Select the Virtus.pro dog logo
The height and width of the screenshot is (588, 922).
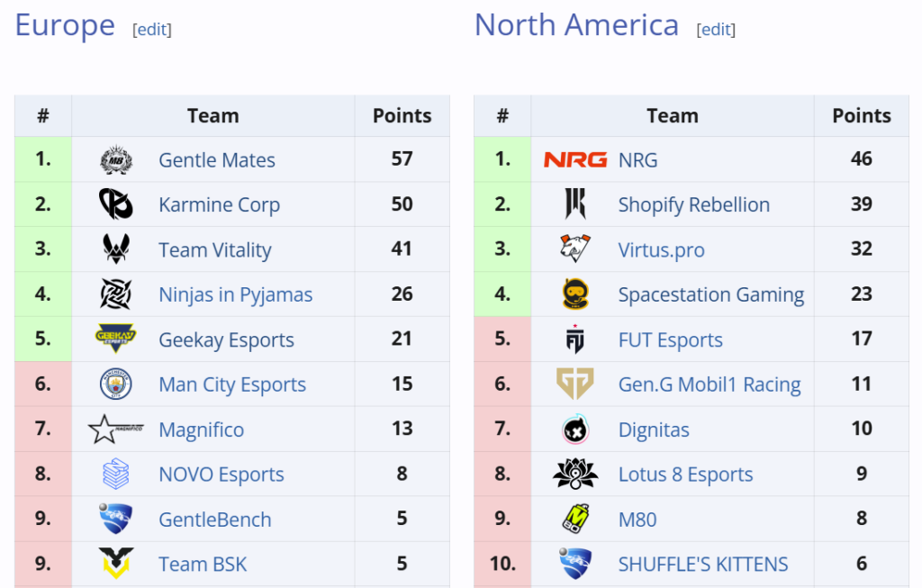[x=576, y=249]
